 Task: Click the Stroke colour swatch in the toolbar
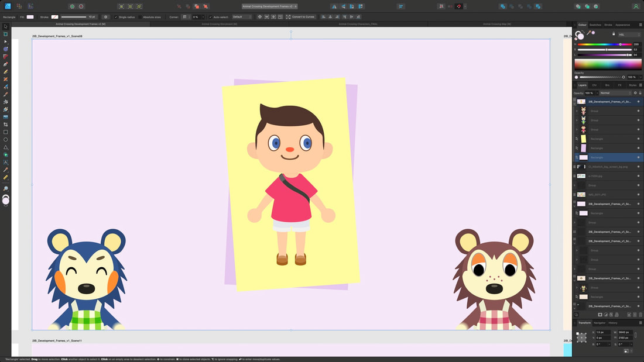click(x=54, y=17)
